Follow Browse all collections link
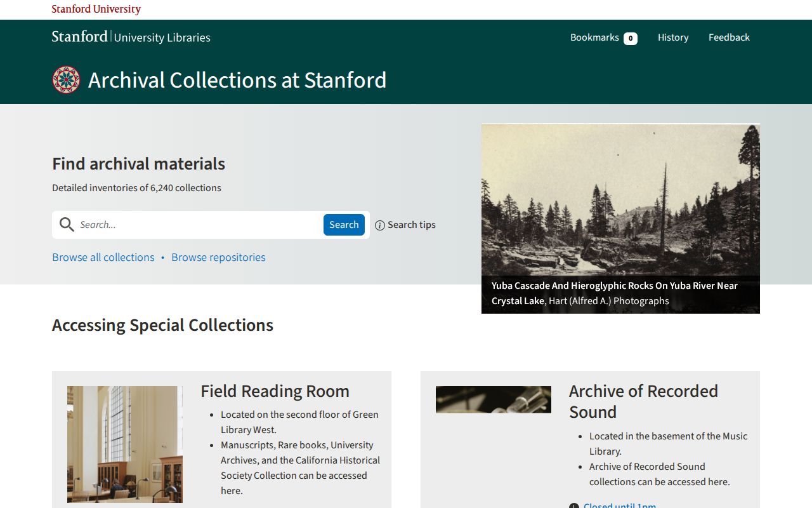The height and width of the screenshot is (508, 812). [103, 257]
